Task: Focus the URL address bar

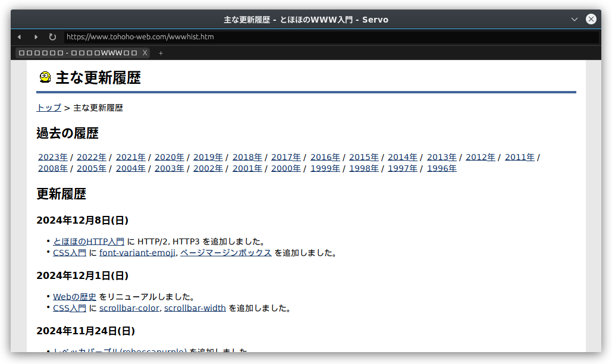Action: (x=331, y=37)
